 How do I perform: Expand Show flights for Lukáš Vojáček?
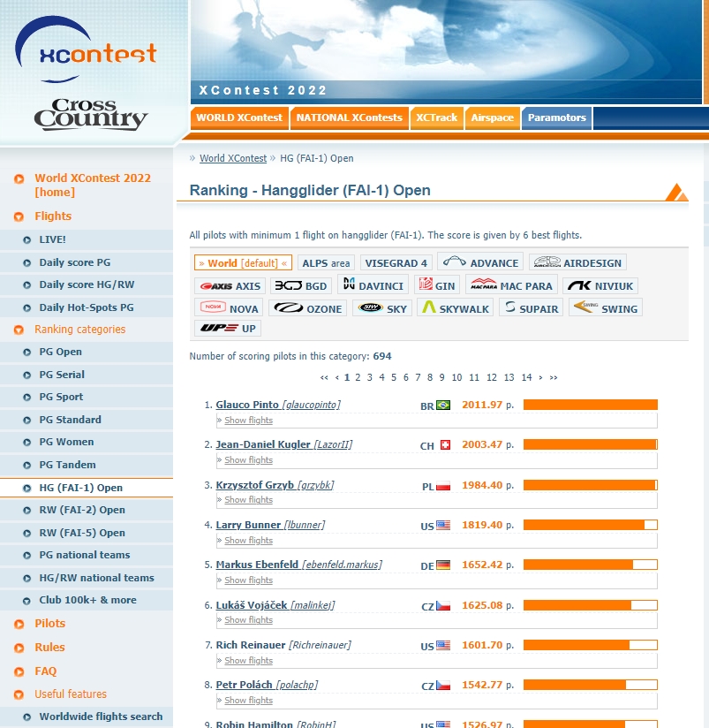click(248, 620)
